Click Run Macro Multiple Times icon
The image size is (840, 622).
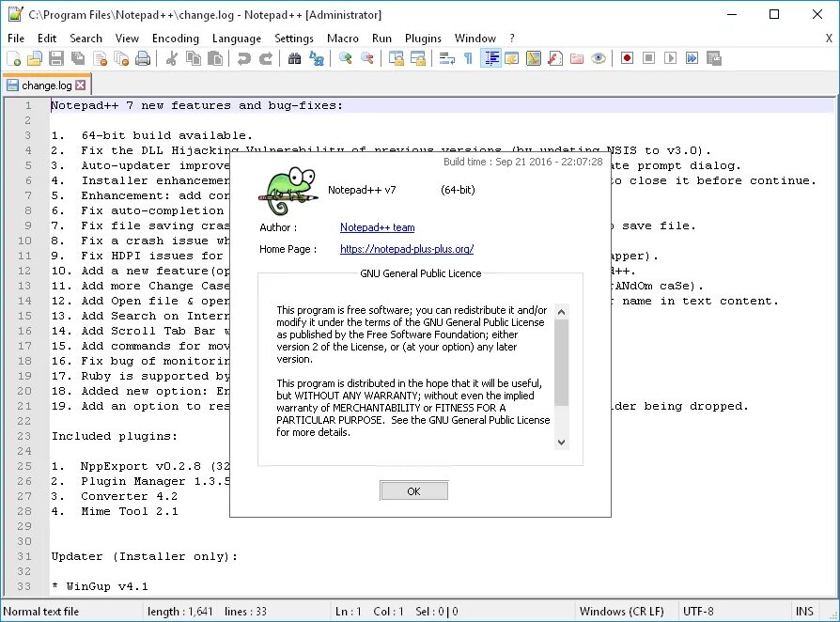[692, 58]
